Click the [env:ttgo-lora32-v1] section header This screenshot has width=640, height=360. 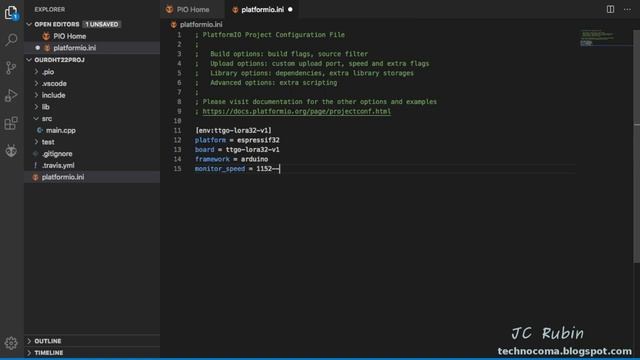point(233,131)
